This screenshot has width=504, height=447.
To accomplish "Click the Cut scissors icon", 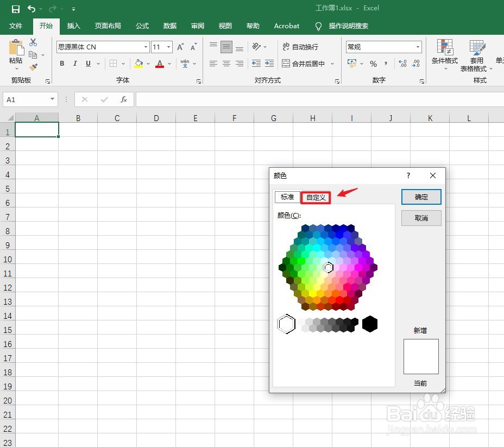I will 33,42.
